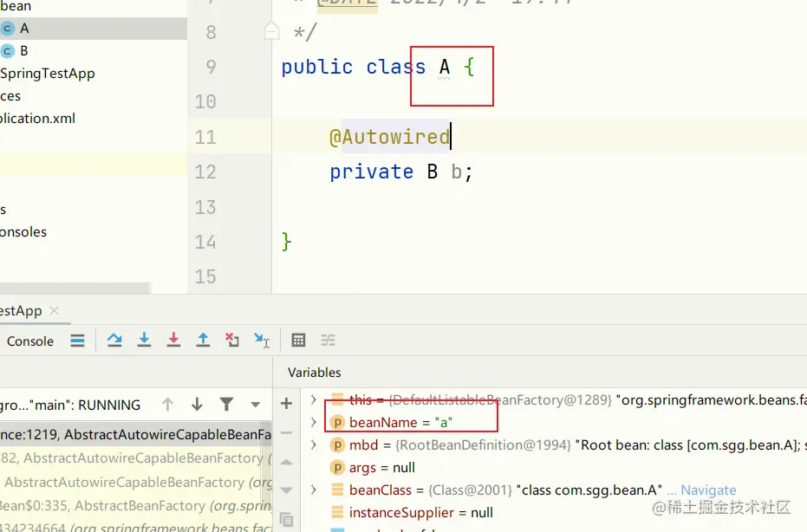Screen dimensions: 807x532
Task: Click line number 14 in gutter
Action: point(205,242)
